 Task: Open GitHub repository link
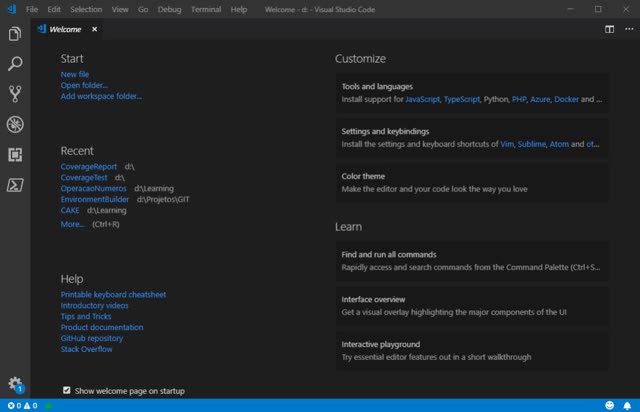click(92, 339)
